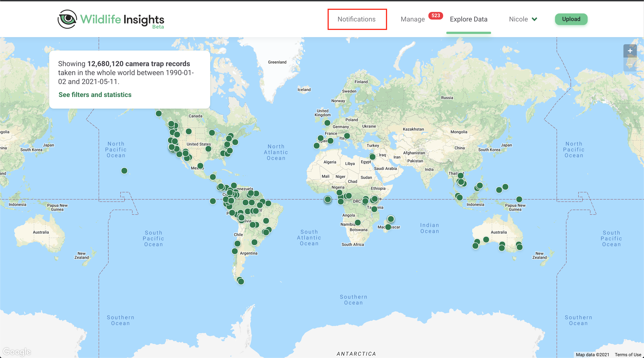Open the Notifications menu item

click(x=356, y=19)
